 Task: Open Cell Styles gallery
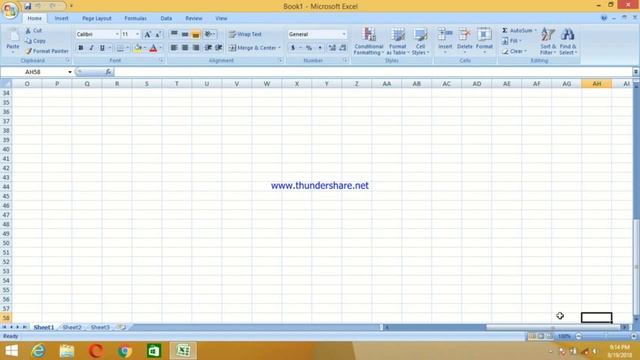[420, 41]
